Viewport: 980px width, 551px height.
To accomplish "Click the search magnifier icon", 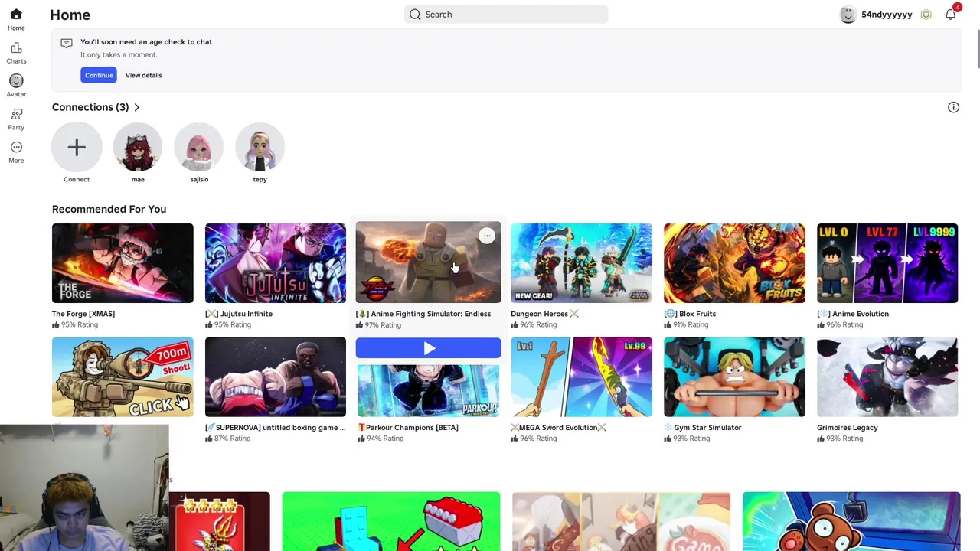I will pos(415,14).
